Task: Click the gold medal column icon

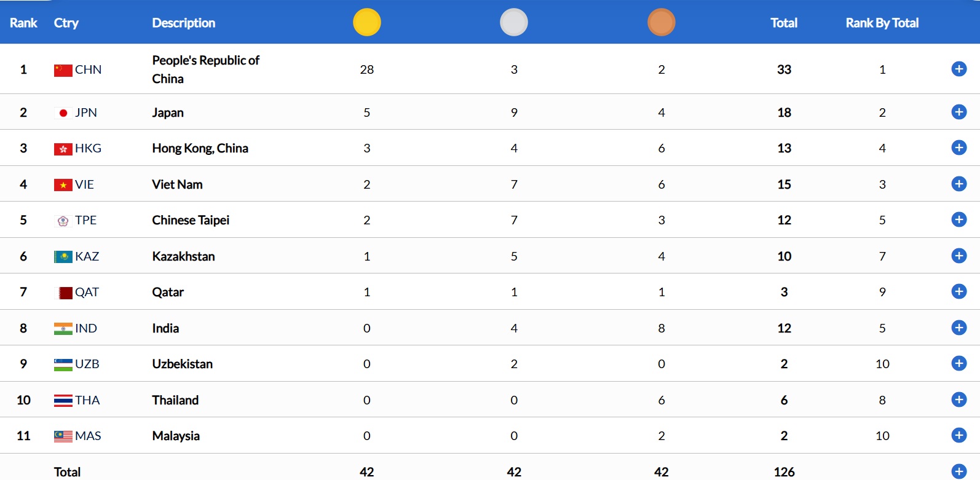Action: click(x=367, y=22)
